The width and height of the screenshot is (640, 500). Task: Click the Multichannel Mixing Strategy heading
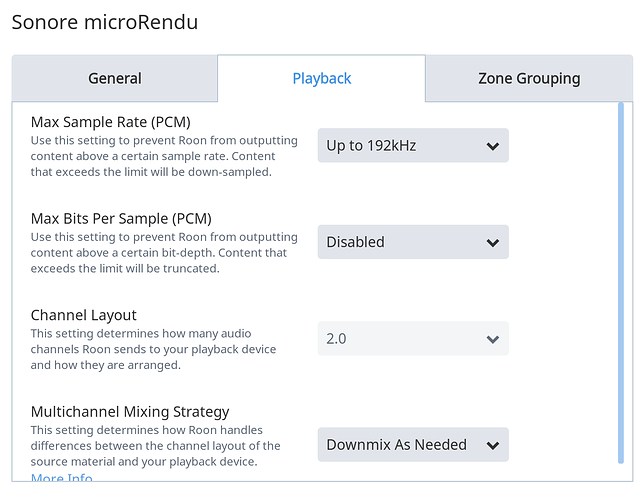coord(130,412)
